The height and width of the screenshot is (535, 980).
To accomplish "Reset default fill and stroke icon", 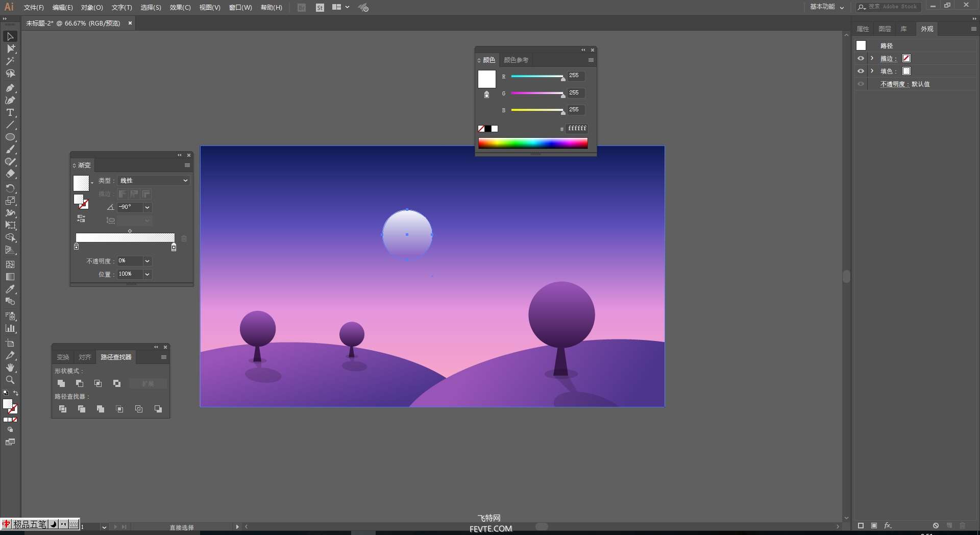I will point(6,393).
